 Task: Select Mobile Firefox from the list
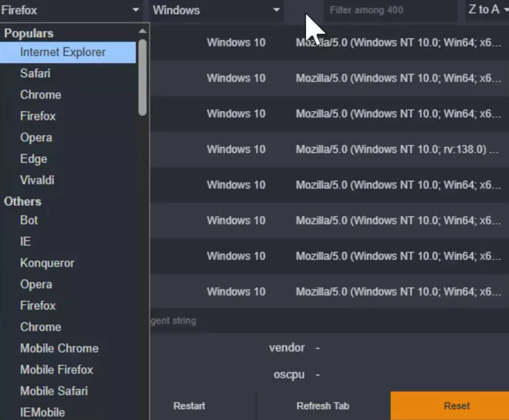[68, 370]
